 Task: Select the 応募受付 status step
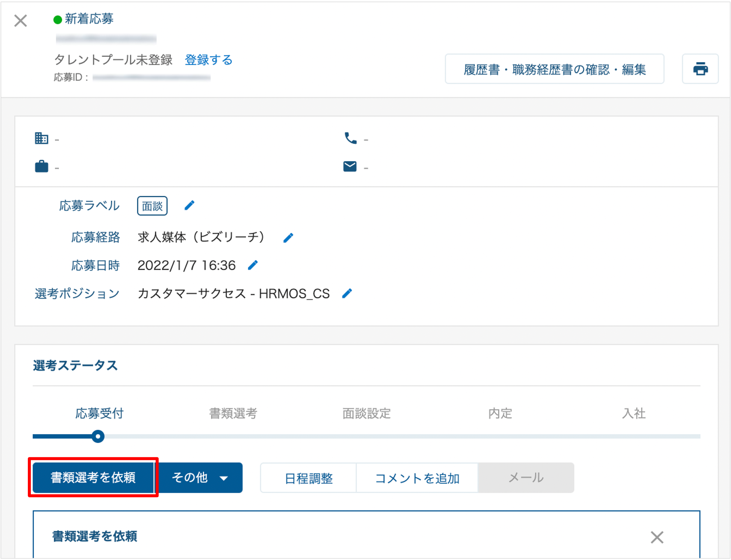click(x=99, y=413)
